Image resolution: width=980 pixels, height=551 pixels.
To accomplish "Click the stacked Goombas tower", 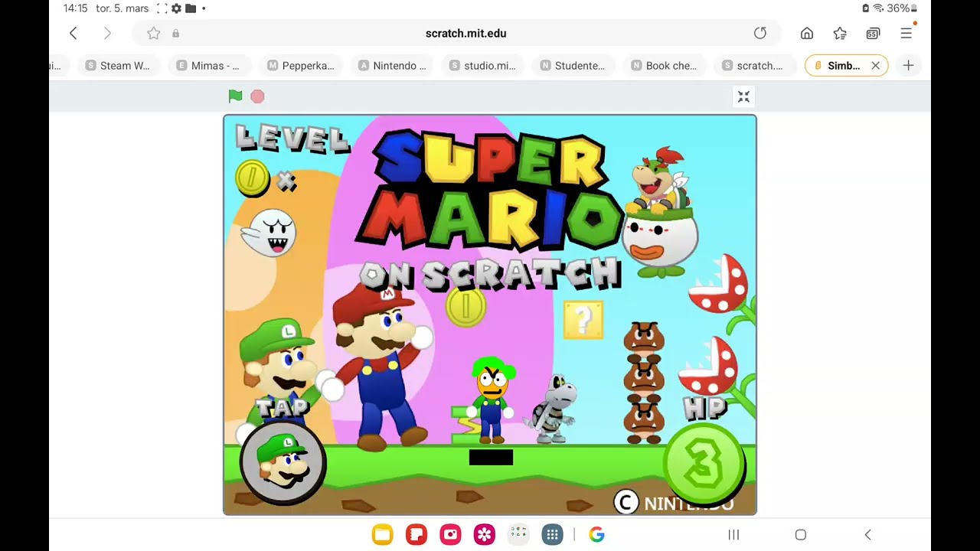I will tap(644, 383).
